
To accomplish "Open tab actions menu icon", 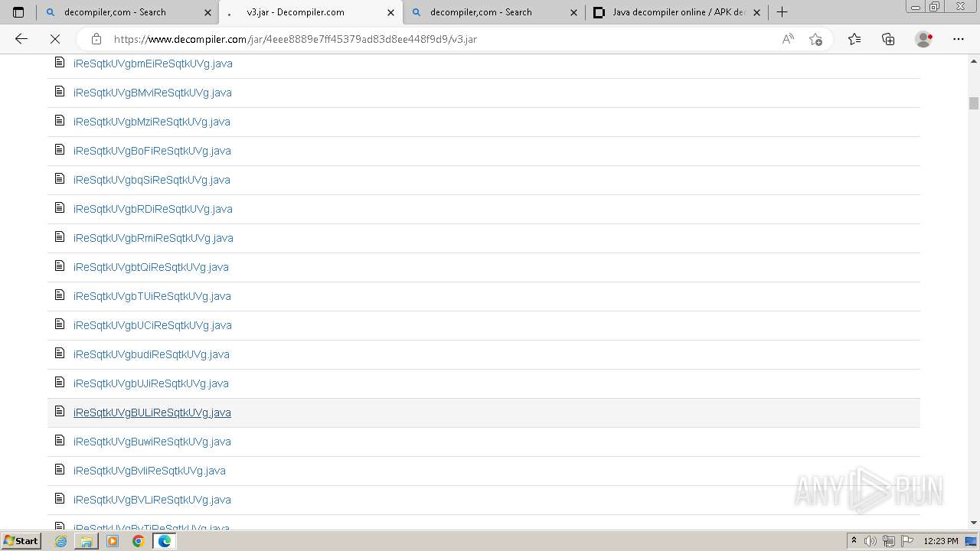I will 18,12.
